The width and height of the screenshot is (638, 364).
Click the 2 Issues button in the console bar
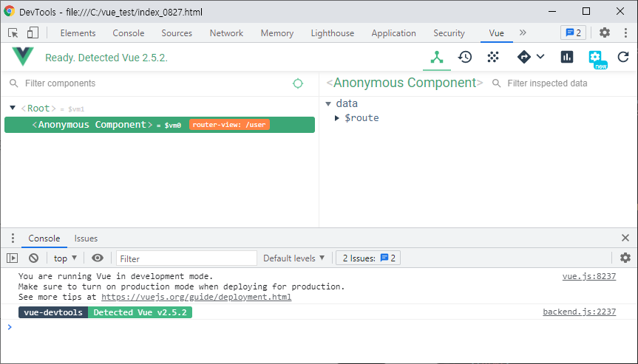[368, 258]
